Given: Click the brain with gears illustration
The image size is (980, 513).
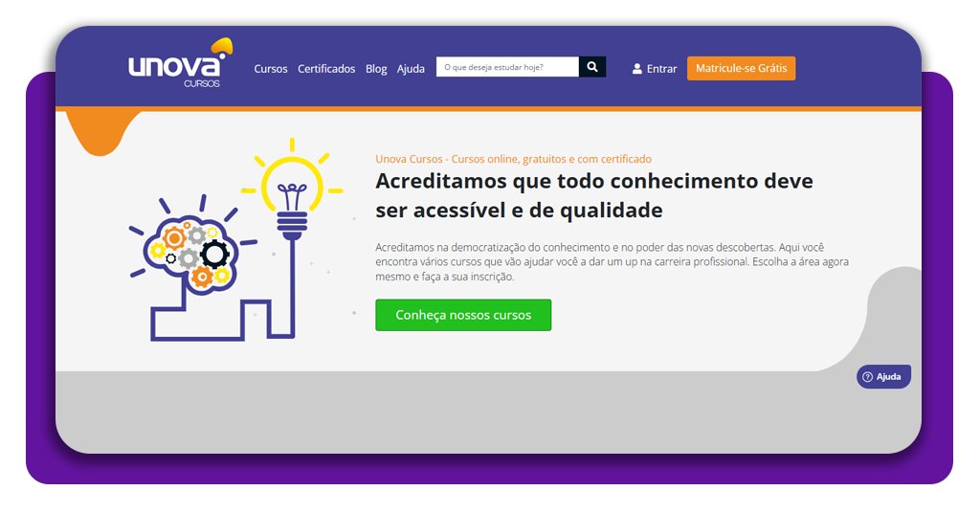Looking at the screenshot, I should click(x=190, y=252).
